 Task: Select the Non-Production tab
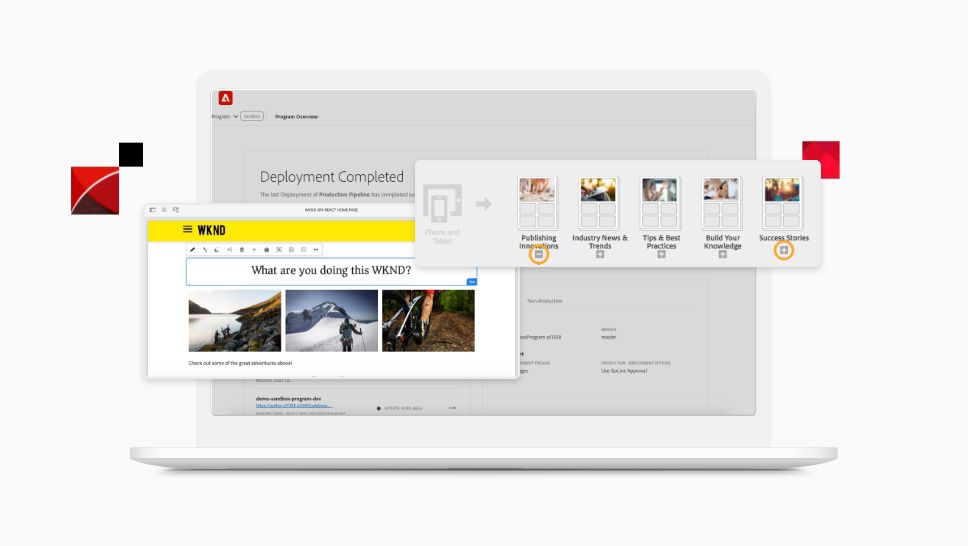[544, 301]
